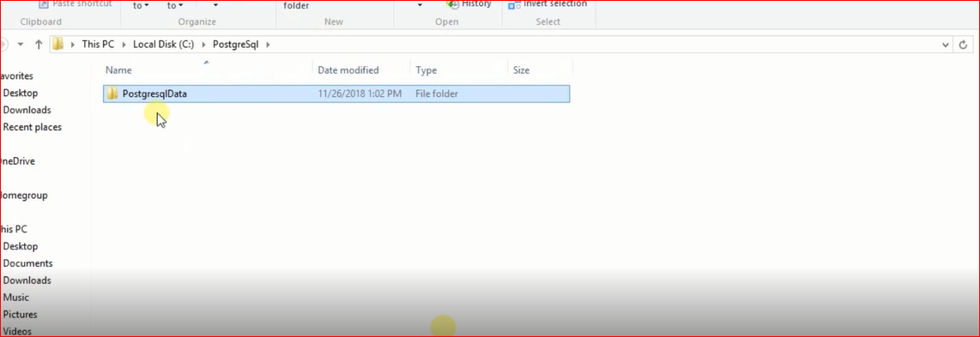Click PostgreSql breadcrumb segment

235,45
